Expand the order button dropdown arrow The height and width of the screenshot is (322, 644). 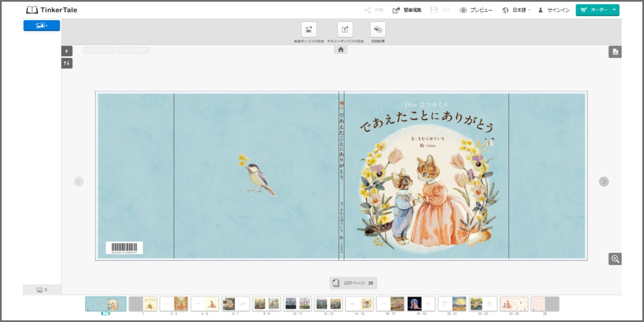point(614,10)
